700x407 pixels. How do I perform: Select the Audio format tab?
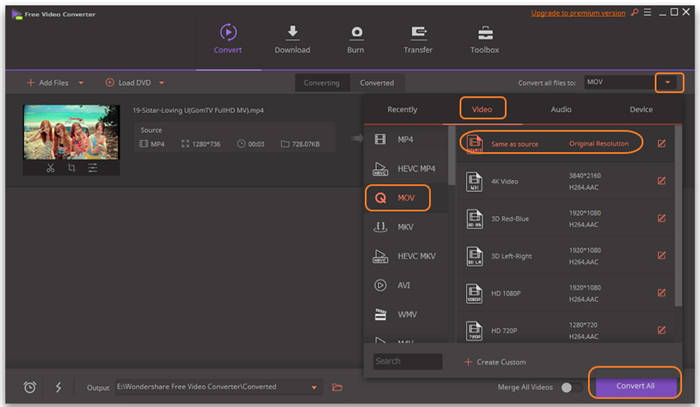(561, 109)
